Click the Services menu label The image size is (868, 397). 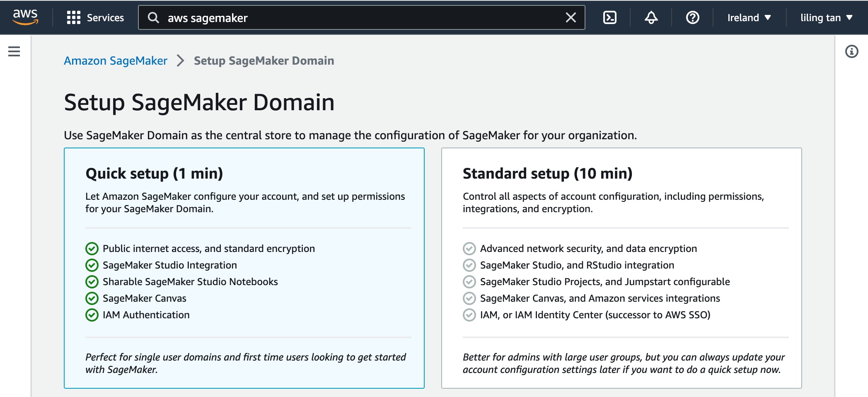(x=105, y=17)
